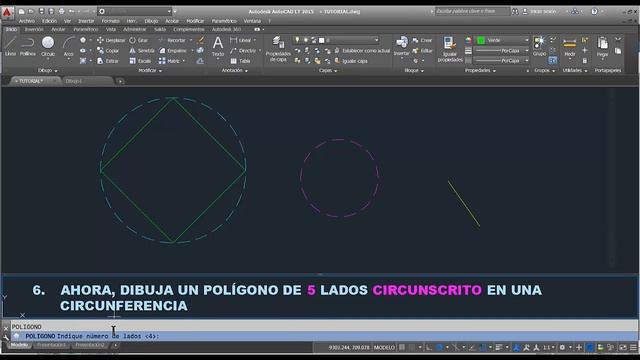Expand the Anotación panel
Image resolution: width=640 pixels, height=360 pixels.
[x=234, y=71]
